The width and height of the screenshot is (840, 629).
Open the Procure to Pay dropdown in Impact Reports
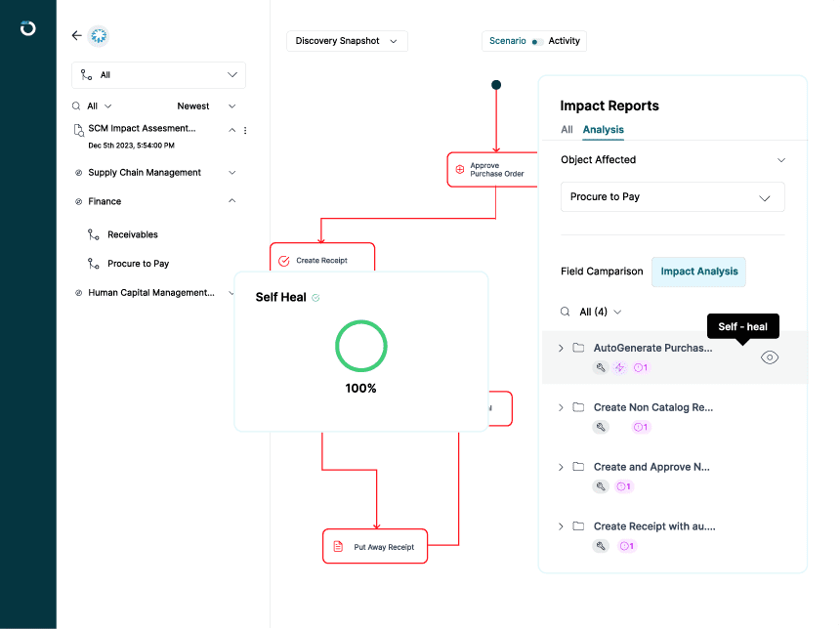coord(672,197)
